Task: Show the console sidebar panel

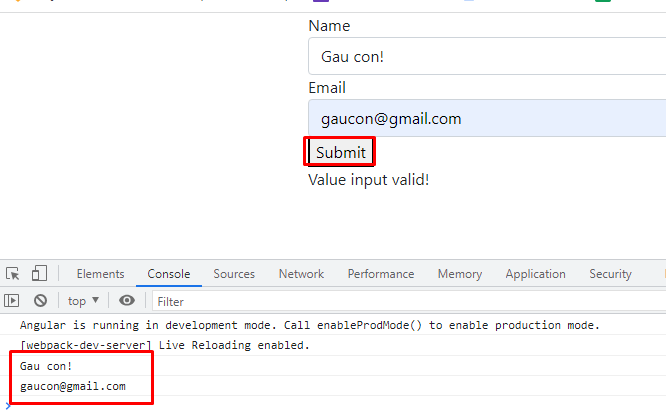Action: 13,300
